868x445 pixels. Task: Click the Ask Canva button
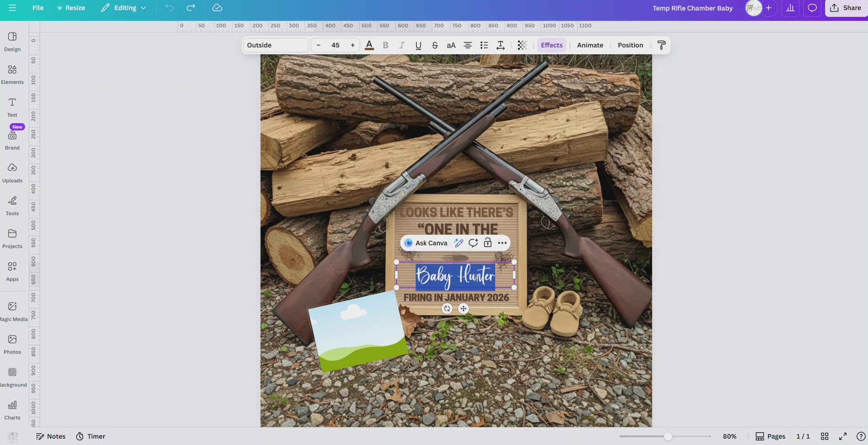click(426, 243)
